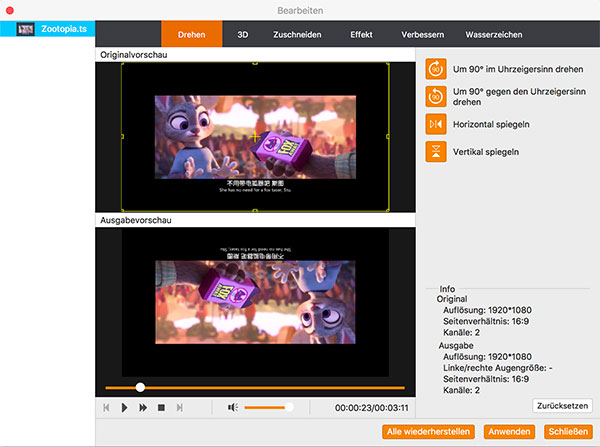Image resolution: width=600 pixels, height=447 pixels.
Task: Go to the Wasserzeichen tab
Action: [494, 34]
